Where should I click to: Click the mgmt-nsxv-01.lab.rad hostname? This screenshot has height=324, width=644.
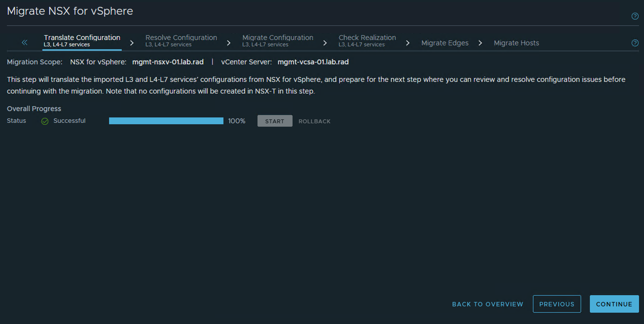click(x=168, y=62)
